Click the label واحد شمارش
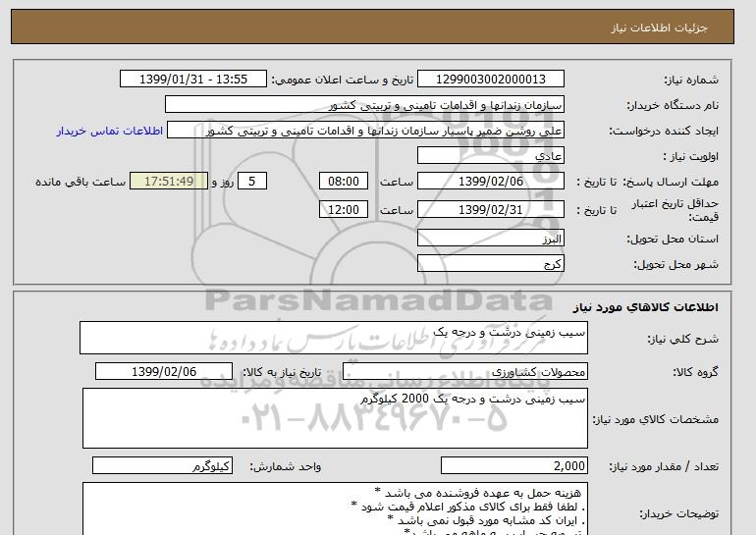This screenshot has height=535, width=756. [x=286, y=466]
